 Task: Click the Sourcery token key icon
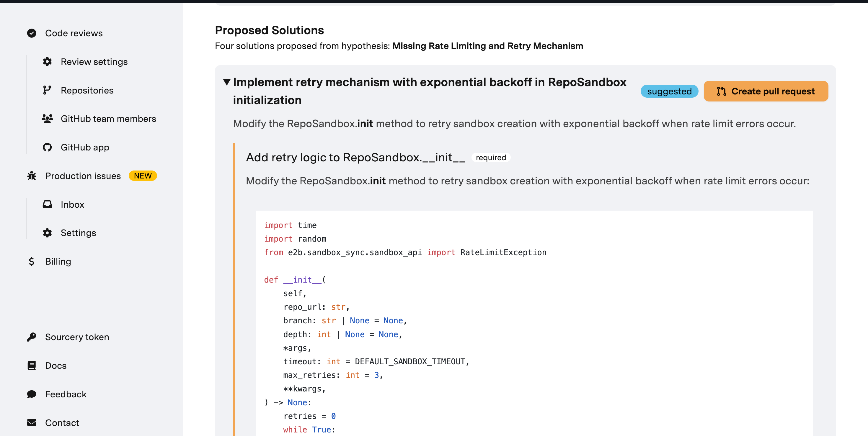point(32,337)
